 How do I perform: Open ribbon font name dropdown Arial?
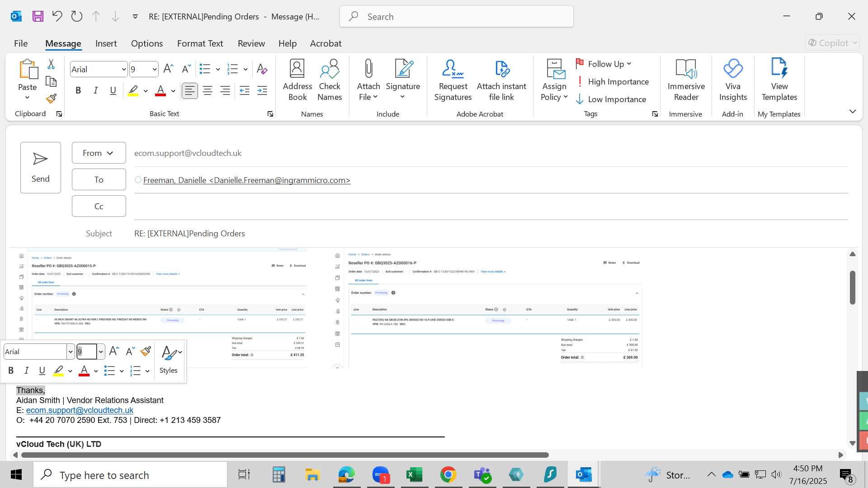(x=123, y=70)
